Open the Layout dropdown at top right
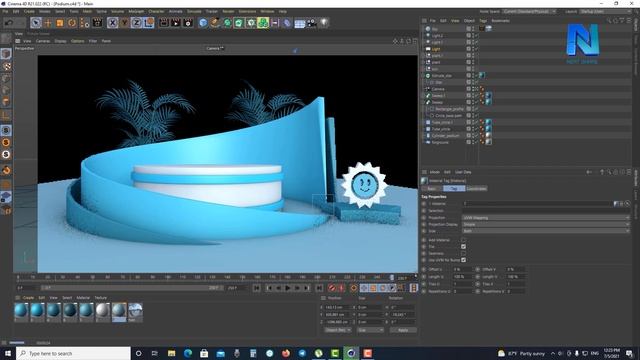 pos(606,11)
